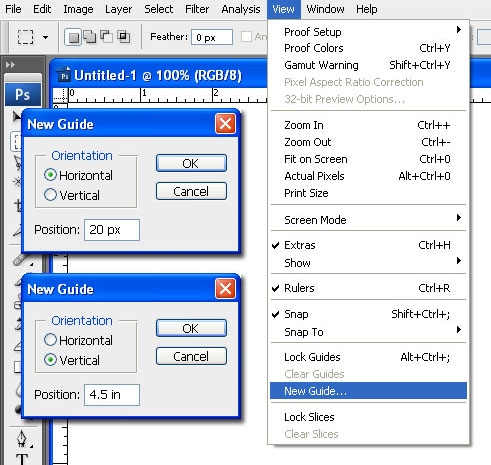Choose Actual Pixels
This screenshot has height=465, width=491.
pyautogui.click(x=368, y=176)
